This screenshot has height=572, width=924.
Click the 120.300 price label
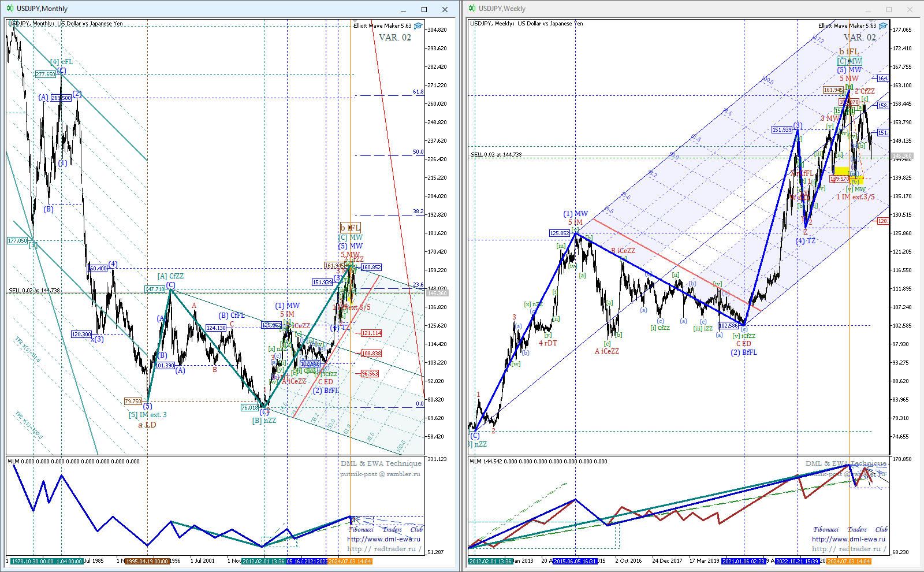[81, 334]
